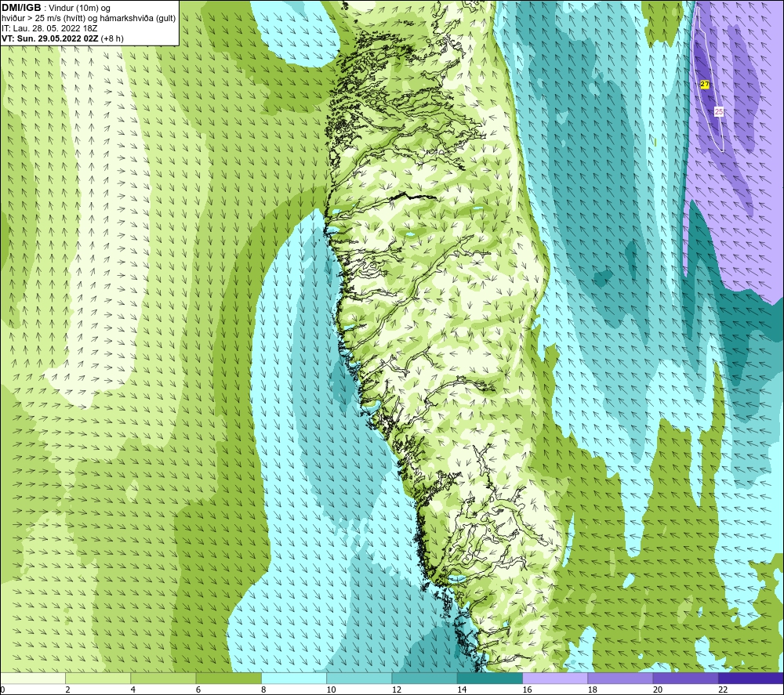Click the legend scale label 12
The width and height of the screenshot is (784, 695).
(397, 690)
